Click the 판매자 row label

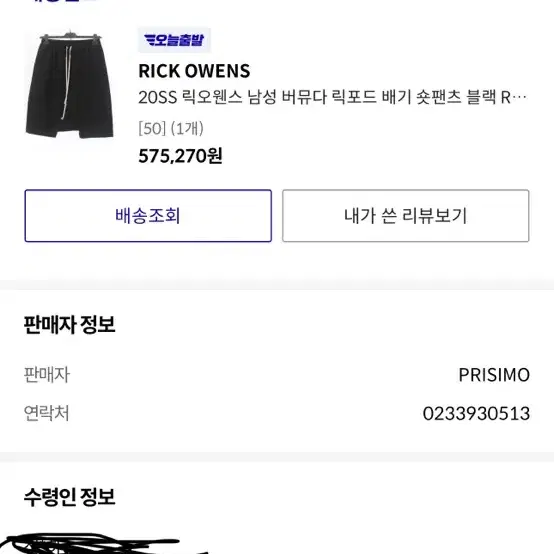coord(47,375)
